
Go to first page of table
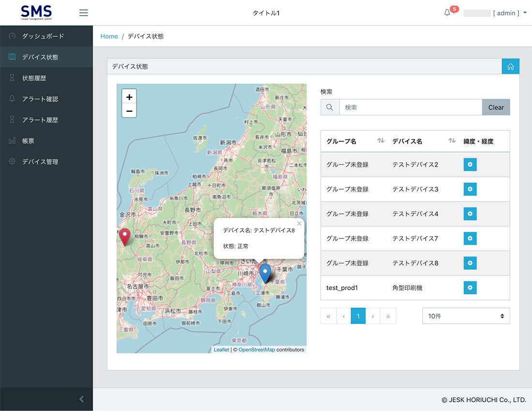click(328, 316)
